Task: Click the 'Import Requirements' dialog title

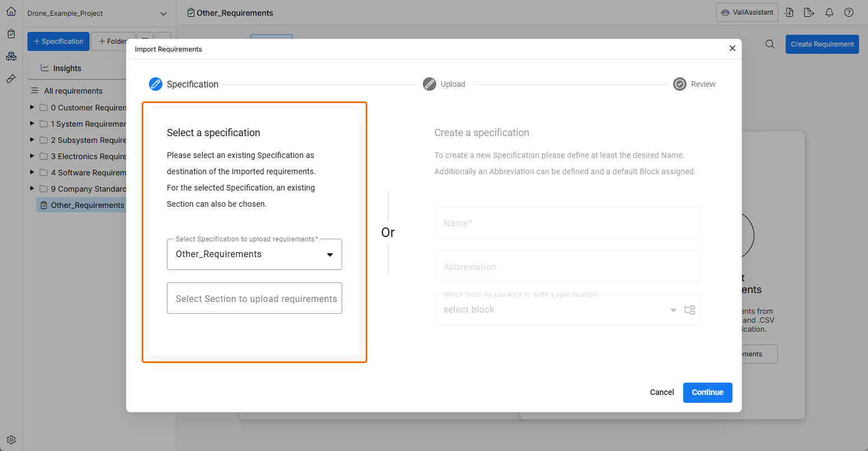Action: [169, 49]
